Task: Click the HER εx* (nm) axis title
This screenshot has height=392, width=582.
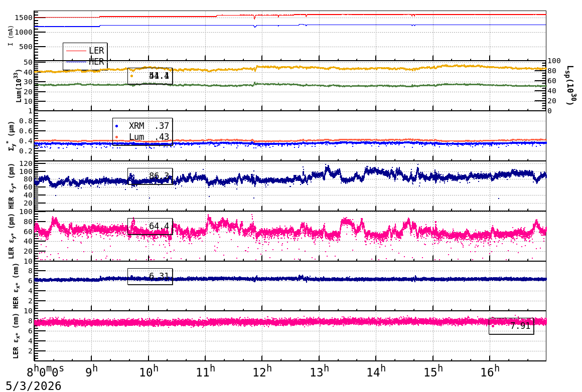Action: [16, 286]
